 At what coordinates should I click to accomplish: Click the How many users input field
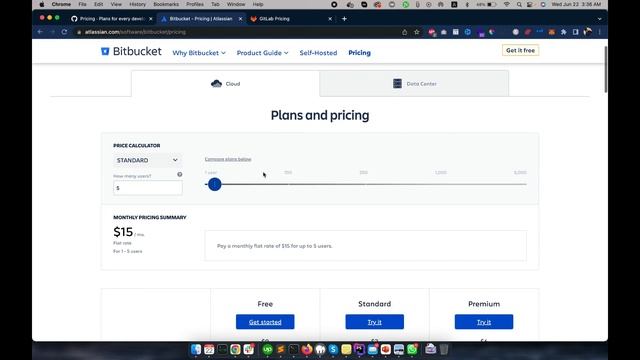[148, 188]
